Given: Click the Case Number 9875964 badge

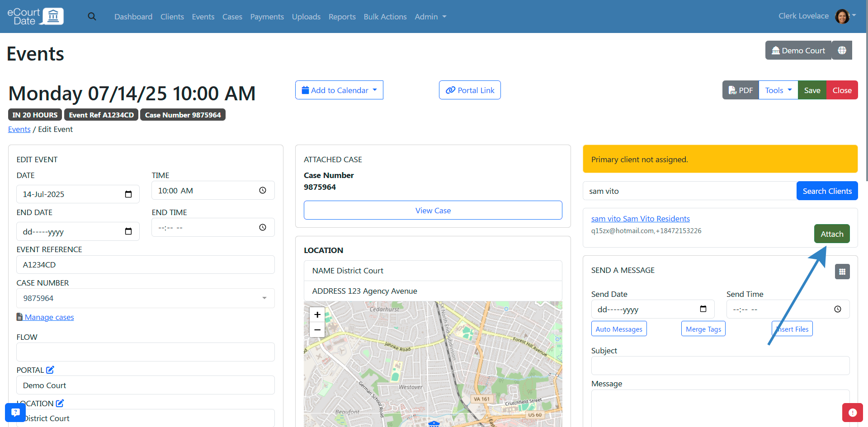Looking at the screenshot, I should [x=183, y=115].
